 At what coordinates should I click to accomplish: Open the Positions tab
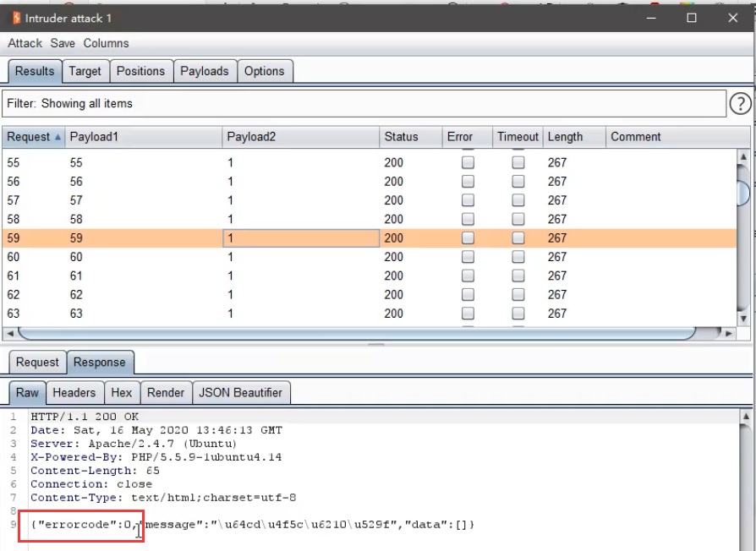click(x=140, y=71)
